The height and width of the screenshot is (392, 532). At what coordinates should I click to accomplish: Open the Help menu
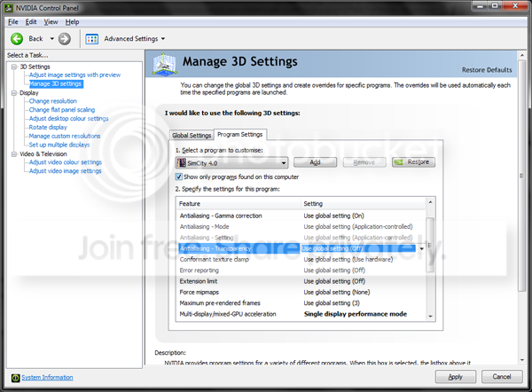click(73, 22)
